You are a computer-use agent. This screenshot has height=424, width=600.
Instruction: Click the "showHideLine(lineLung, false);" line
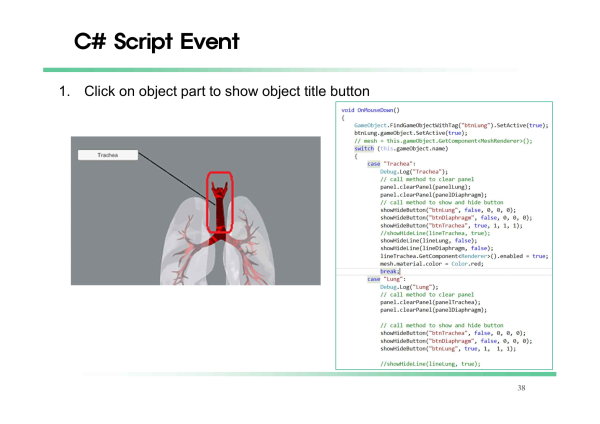coord(429,241)
